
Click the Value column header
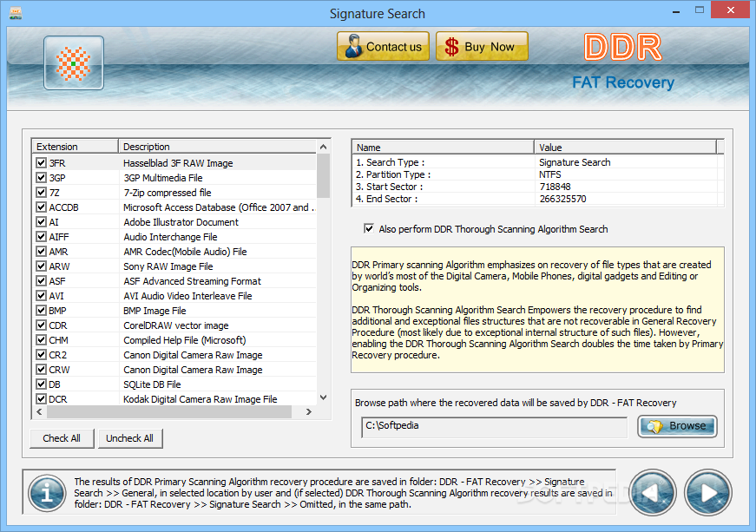625,147
